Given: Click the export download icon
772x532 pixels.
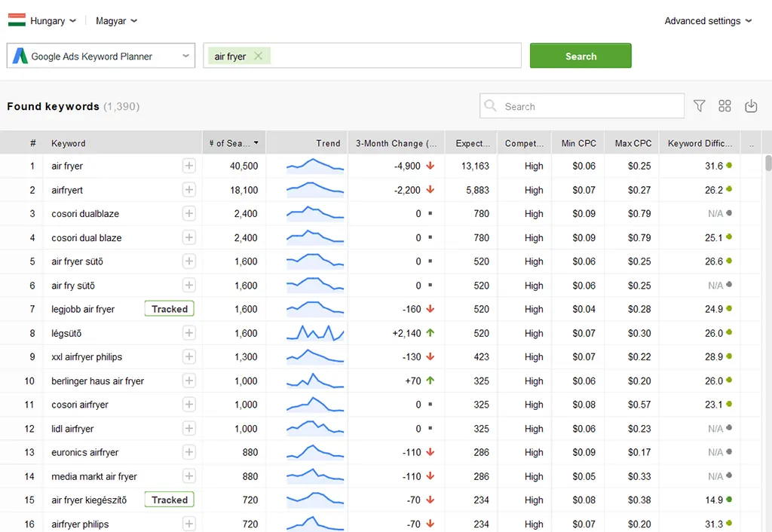Looking at the screenshot, I should coord(751,106).
